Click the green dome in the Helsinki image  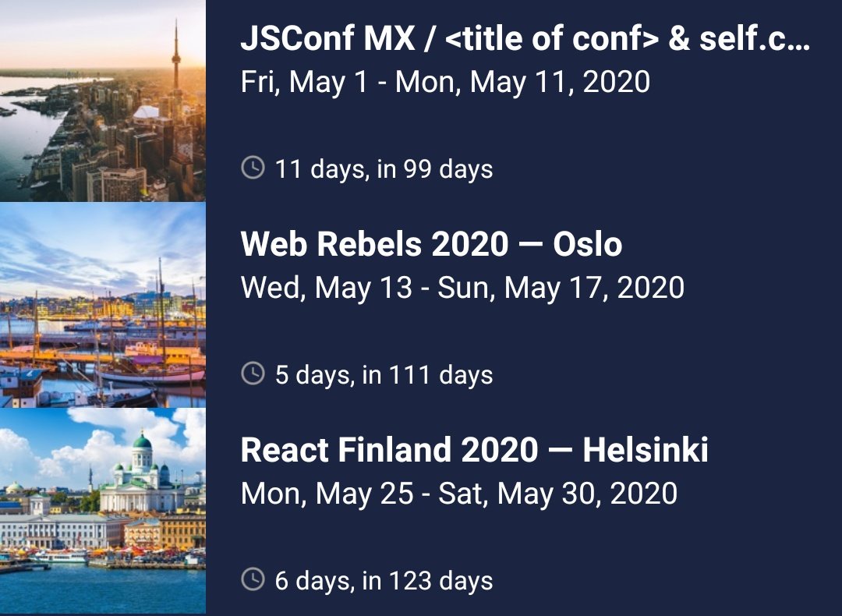142,441
